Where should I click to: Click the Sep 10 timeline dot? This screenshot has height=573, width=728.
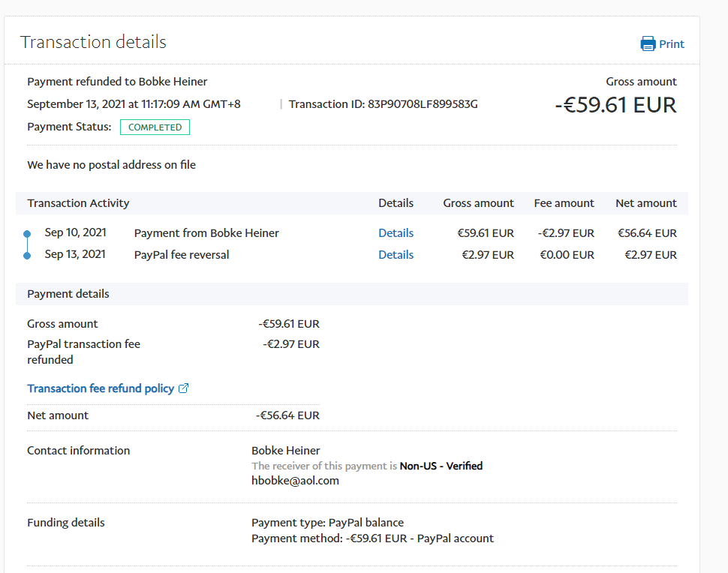coord(28,234)
